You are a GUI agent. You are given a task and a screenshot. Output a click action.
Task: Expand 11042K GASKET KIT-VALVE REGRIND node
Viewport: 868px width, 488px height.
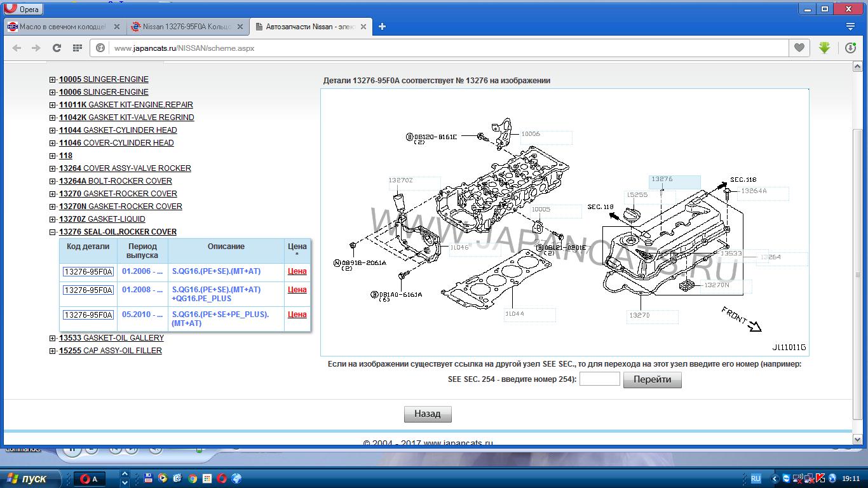pyautogui.click(x=53, y=118)
